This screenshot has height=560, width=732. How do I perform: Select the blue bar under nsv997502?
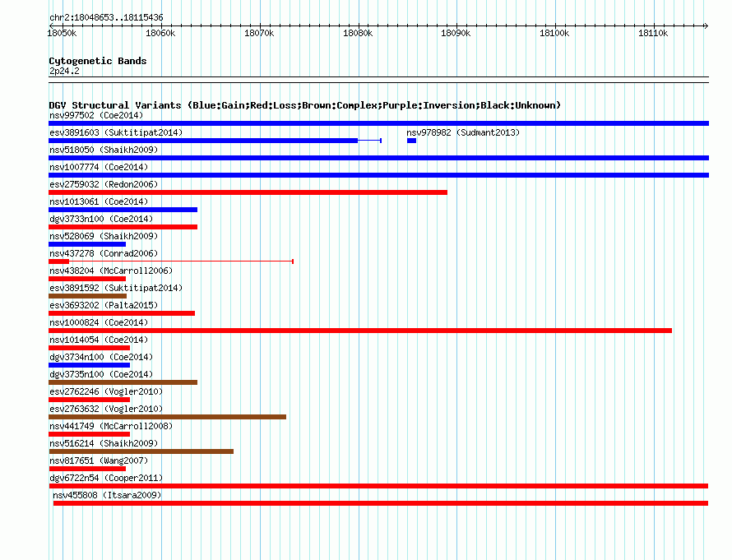click(x=378, y=123)
